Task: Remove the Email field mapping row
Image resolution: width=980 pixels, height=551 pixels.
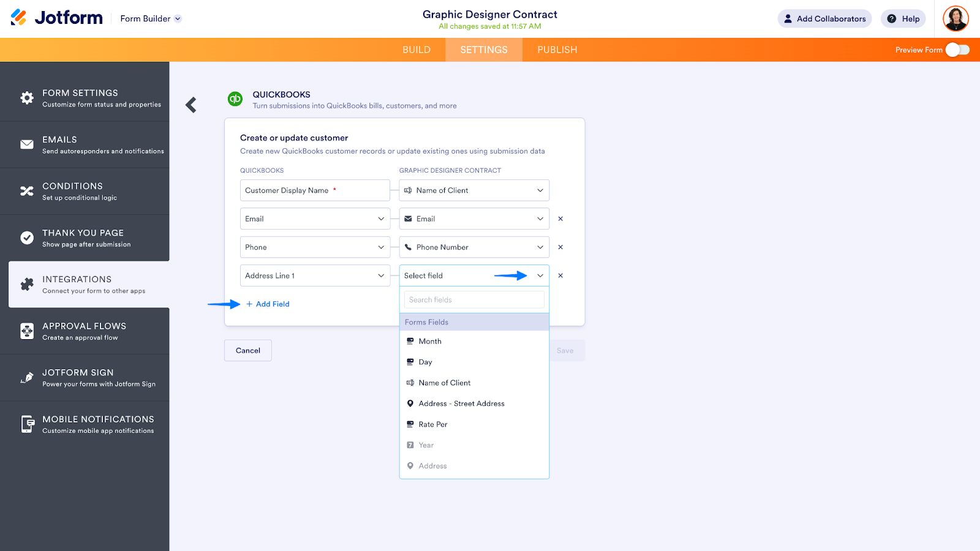Action: tap(560, 219)
